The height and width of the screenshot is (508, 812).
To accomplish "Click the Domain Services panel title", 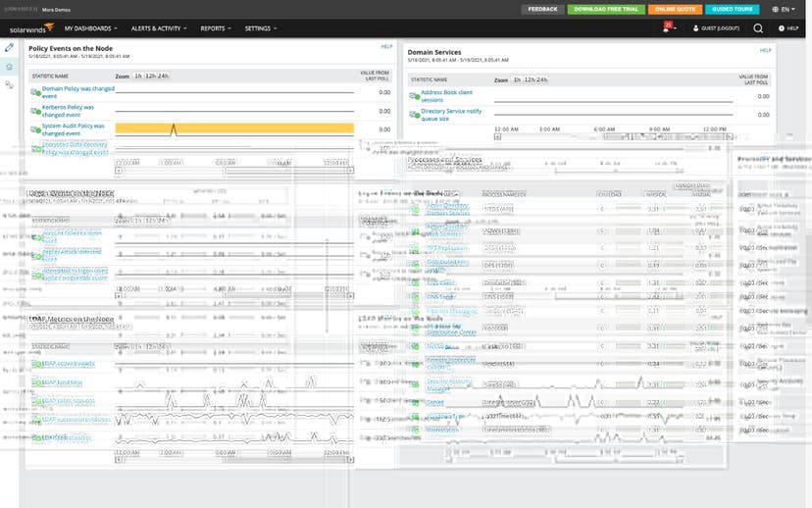I will pos(434,52).
